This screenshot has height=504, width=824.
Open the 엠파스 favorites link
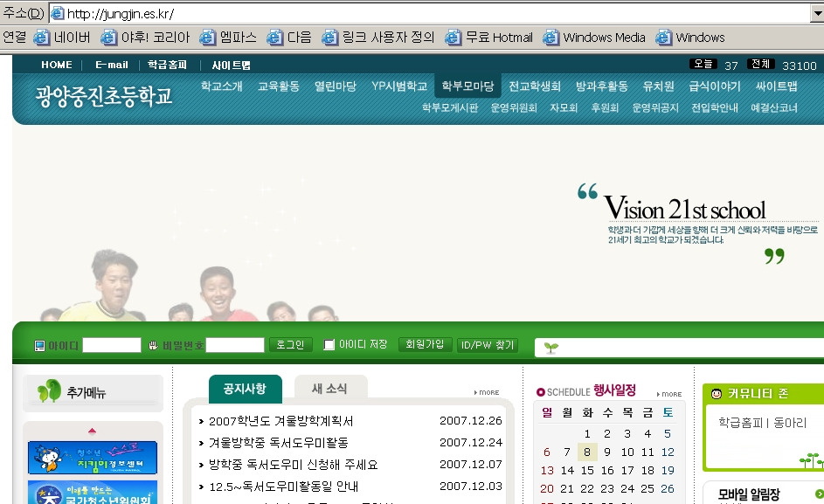(228, 38)
